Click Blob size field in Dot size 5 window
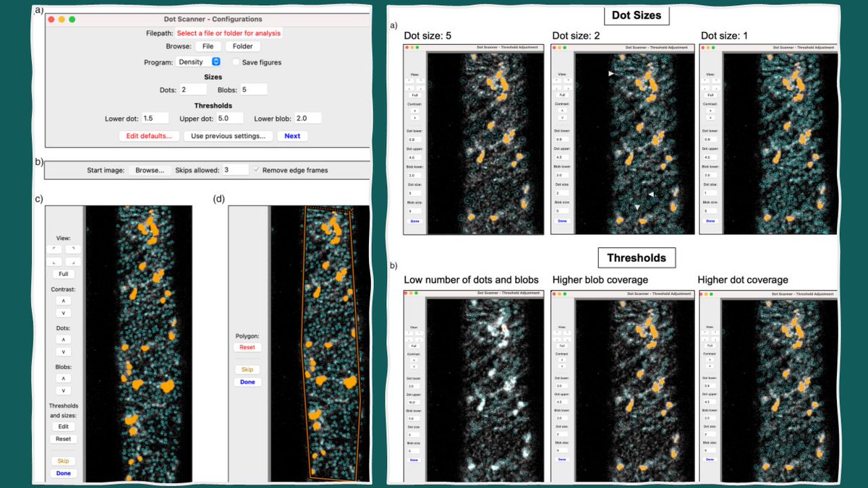 click(414, 211)
